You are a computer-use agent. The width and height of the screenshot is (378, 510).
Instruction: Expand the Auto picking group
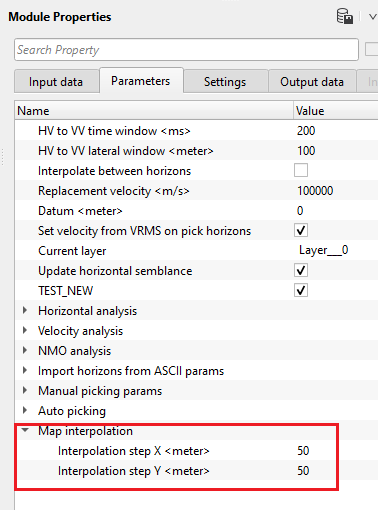click(x=25, y=410)
